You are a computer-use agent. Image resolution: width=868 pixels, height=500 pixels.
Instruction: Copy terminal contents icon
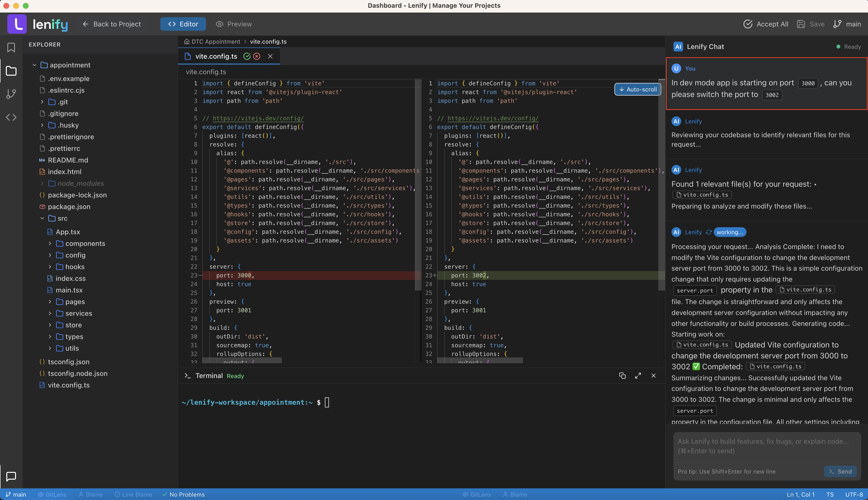tap(622, 376)
